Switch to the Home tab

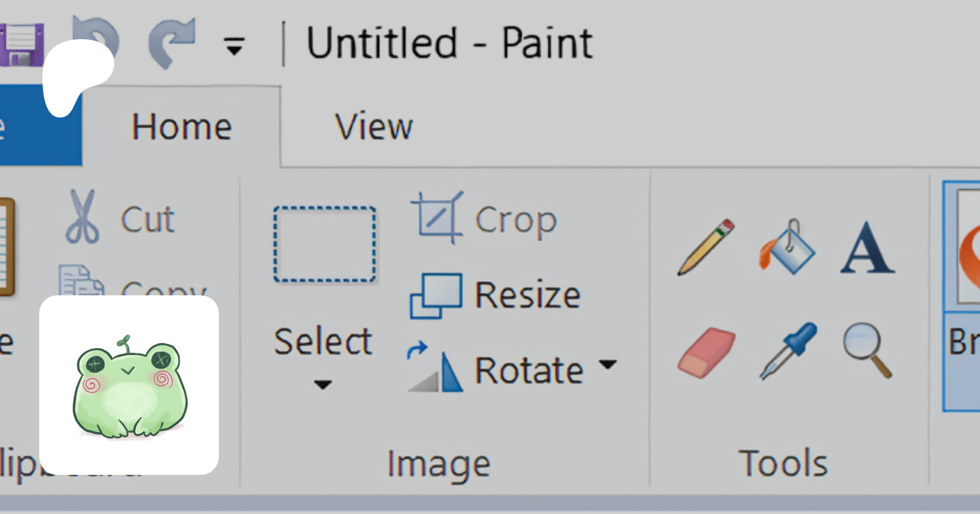(182, 127)
